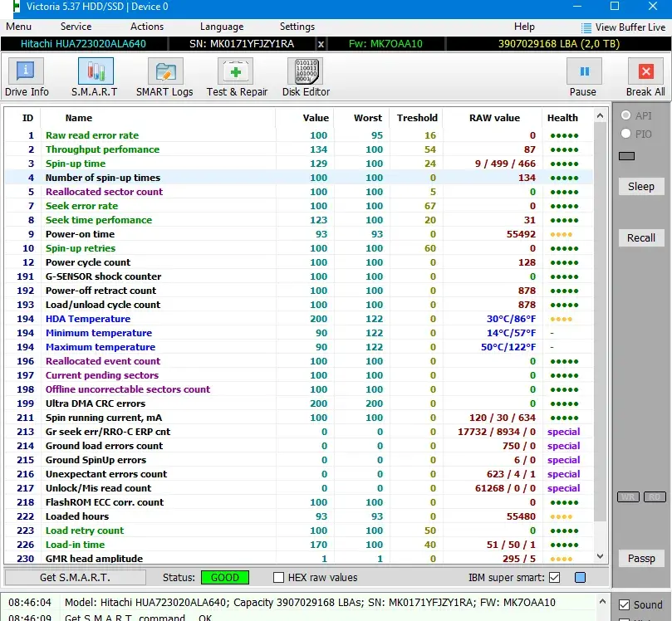Select Current pending sectors row
The width and height of the screenshot is (672, 621).
click(299, 375)
